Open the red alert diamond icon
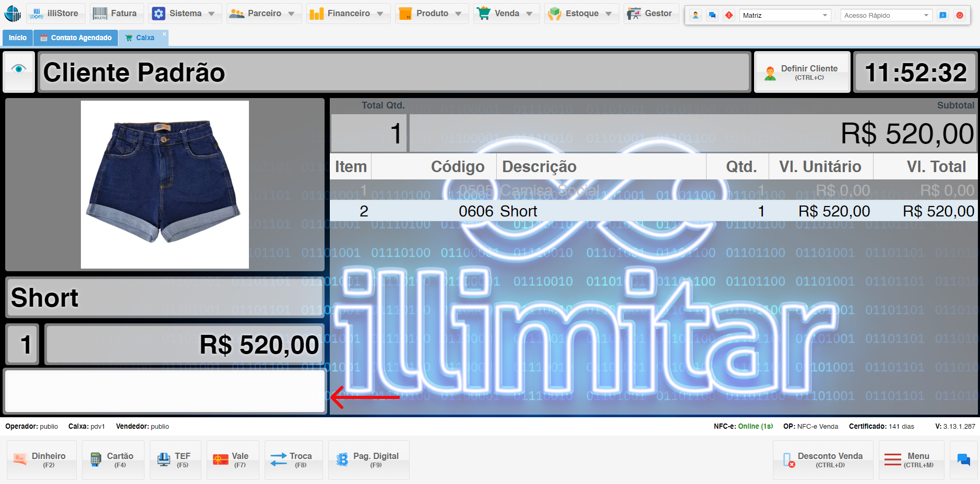This screenshot has width=980, height=484. 729,15
